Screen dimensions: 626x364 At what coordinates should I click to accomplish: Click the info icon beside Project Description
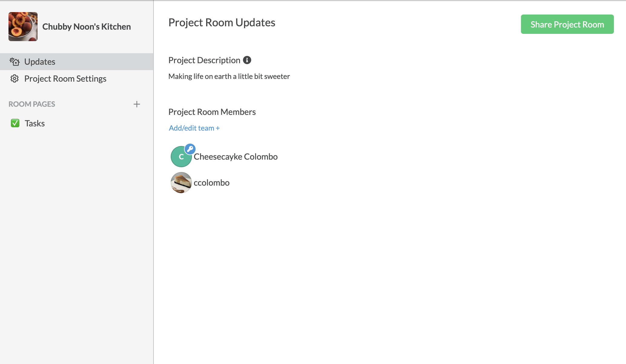pos(247,60)
